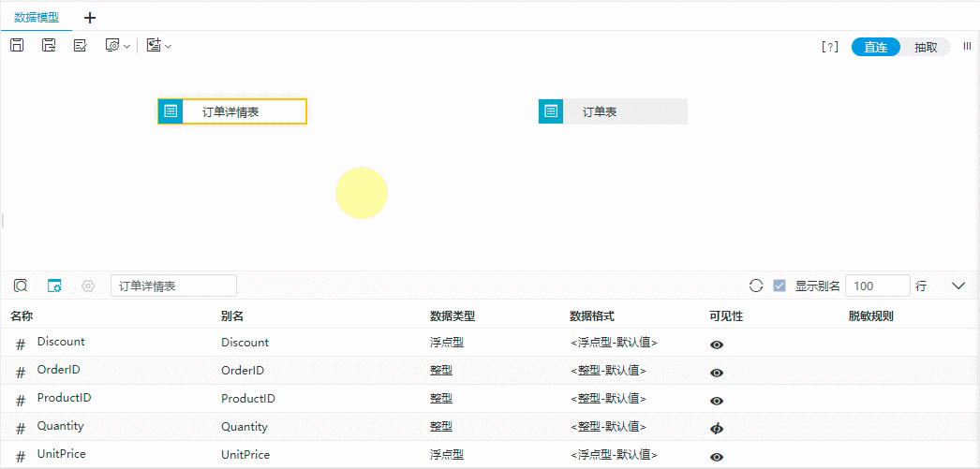
Task: Click the 数据类型 column header
Action: pos(453,316)
